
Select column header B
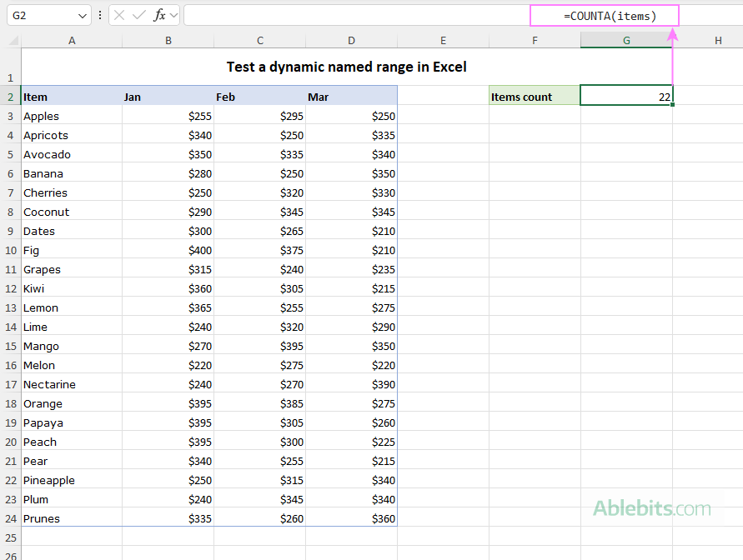tap(168, 39)
